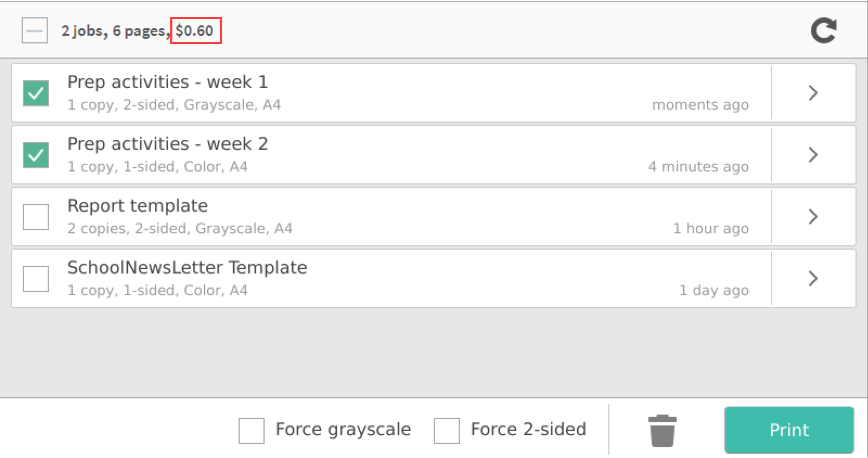Viewport: 868px width, 458px height.
Task: Enable Force grayscale option
Action: click(x=252, y=431)
